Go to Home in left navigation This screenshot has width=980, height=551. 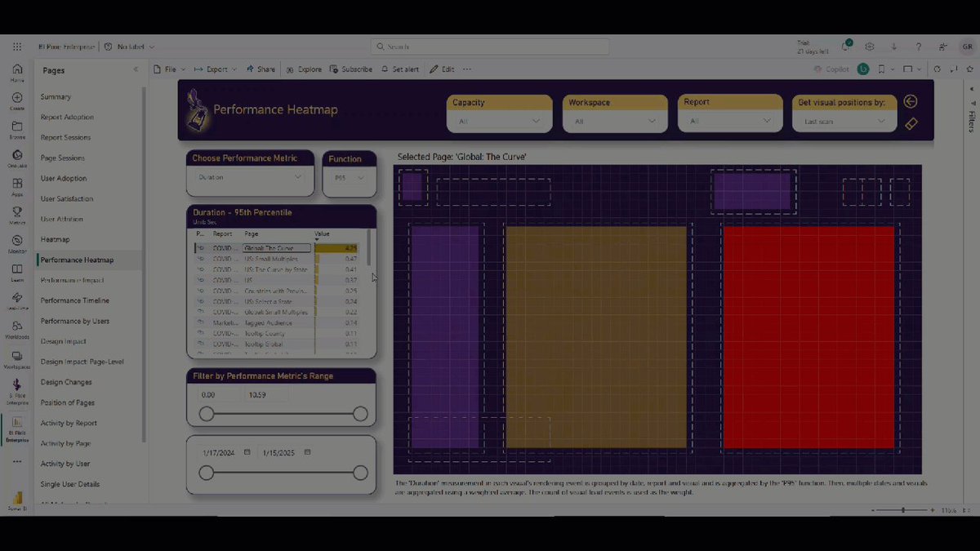(17, 73)
